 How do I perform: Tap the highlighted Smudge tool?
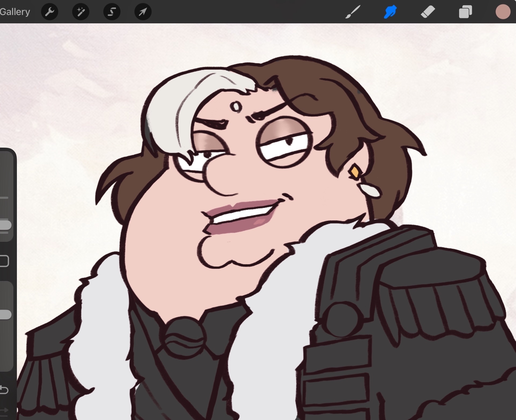click(390, 12)
